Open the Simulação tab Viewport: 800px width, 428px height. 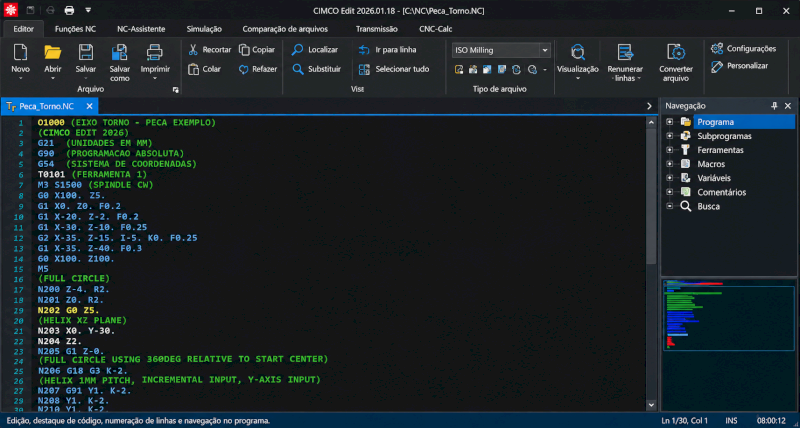pos(204,29)
